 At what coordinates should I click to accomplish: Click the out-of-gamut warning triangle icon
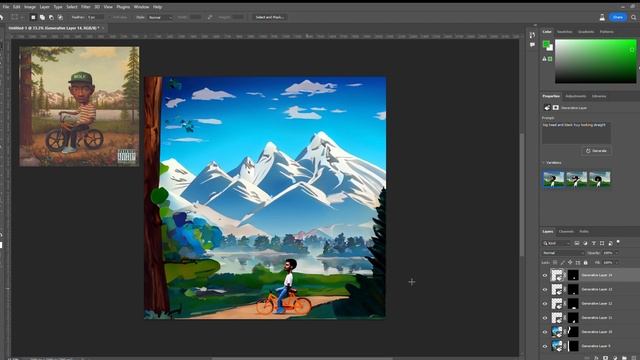coord(544,59)
